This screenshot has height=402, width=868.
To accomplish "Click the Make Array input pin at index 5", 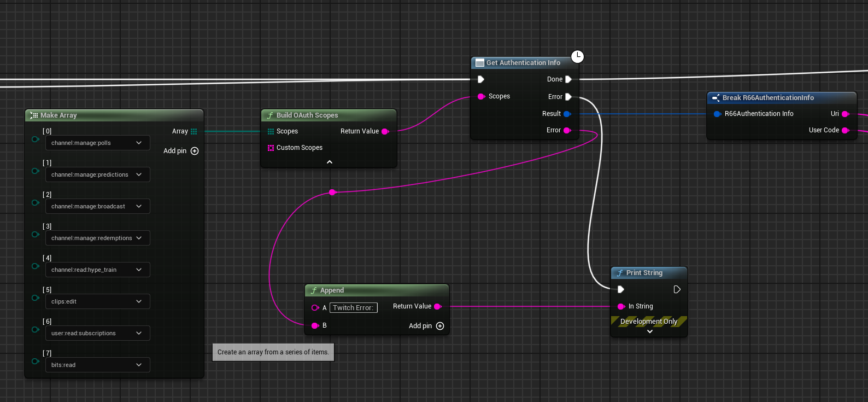I will 36,298.
